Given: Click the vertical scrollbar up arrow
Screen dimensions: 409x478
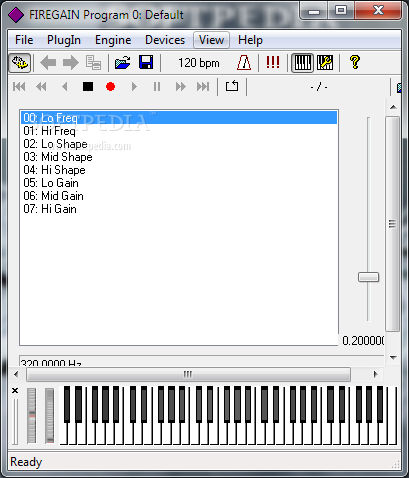Looking at the screenshot, I should click(x=393, y=107).
